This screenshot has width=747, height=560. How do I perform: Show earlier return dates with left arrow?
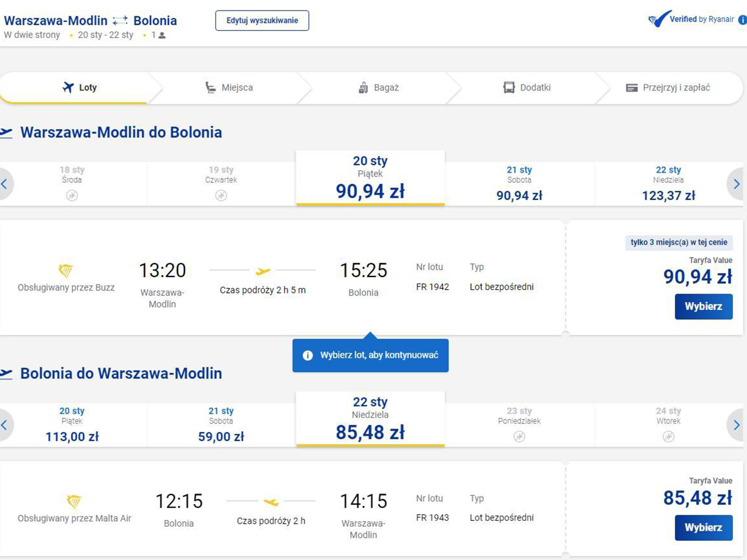[x=5, y=425]
